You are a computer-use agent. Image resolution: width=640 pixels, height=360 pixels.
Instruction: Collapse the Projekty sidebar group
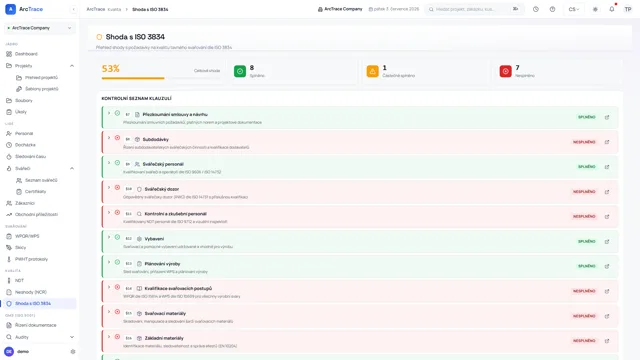pyautogui.click(x=72, y=66)
